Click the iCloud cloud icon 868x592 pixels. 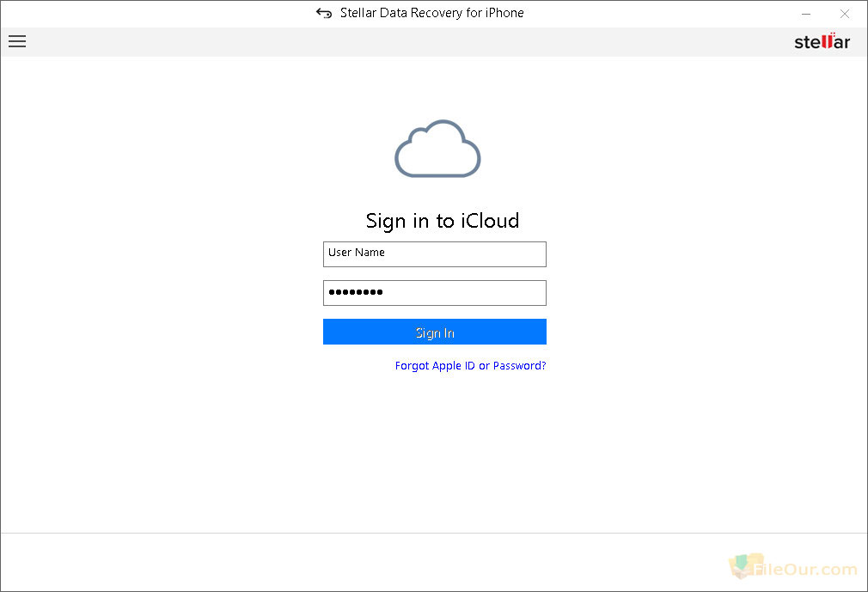pyautogui.click(x=437, y=149)
